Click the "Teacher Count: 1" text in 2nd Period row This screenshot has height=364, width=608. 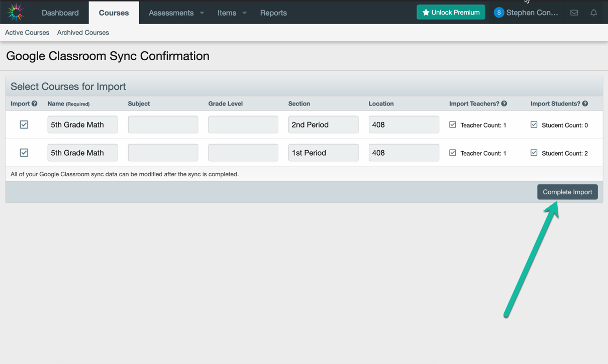pyautogui.click(x=483, y=125)
